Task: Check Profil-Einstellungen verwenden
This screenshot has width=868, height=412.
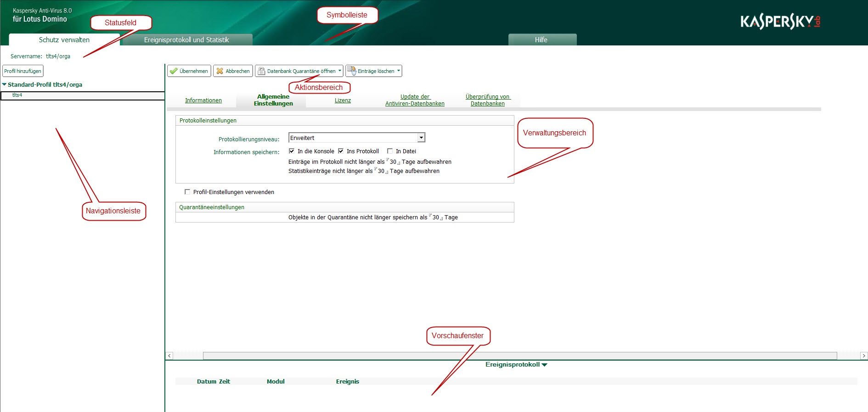Action: [187, 192]
